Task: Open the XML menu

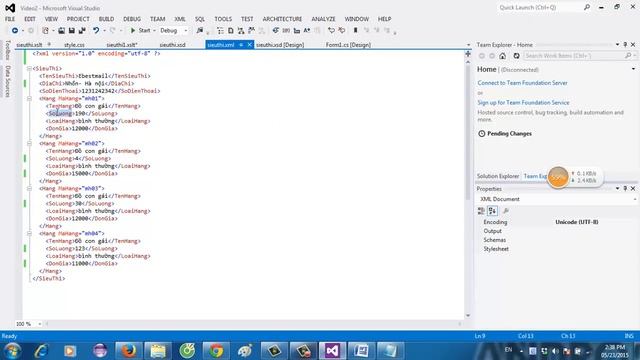Action: coord(180,19)
